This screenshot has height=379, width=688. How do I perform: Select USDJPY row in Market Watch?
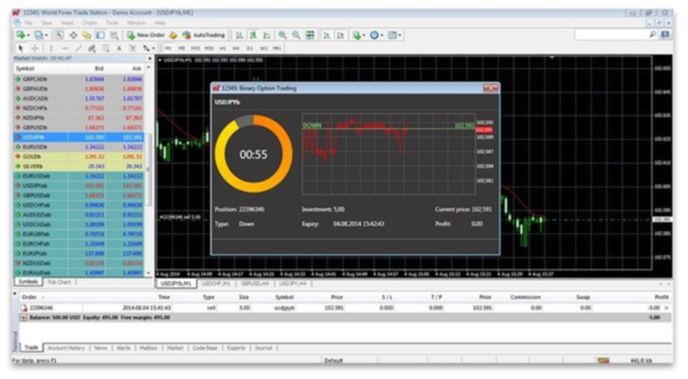coord(79,137)
